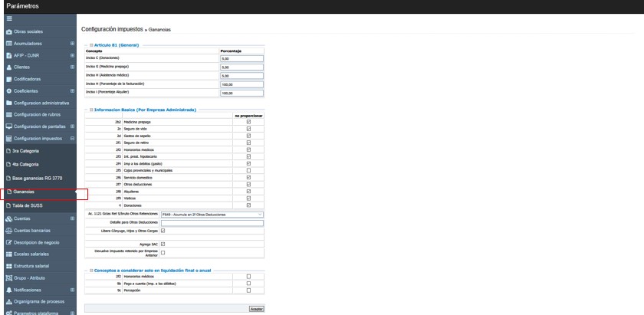Enable Devuelve Impuesto retenido por Empresa Anterior
The width and height of the screenshot is (644, 315).
[163, 252]
